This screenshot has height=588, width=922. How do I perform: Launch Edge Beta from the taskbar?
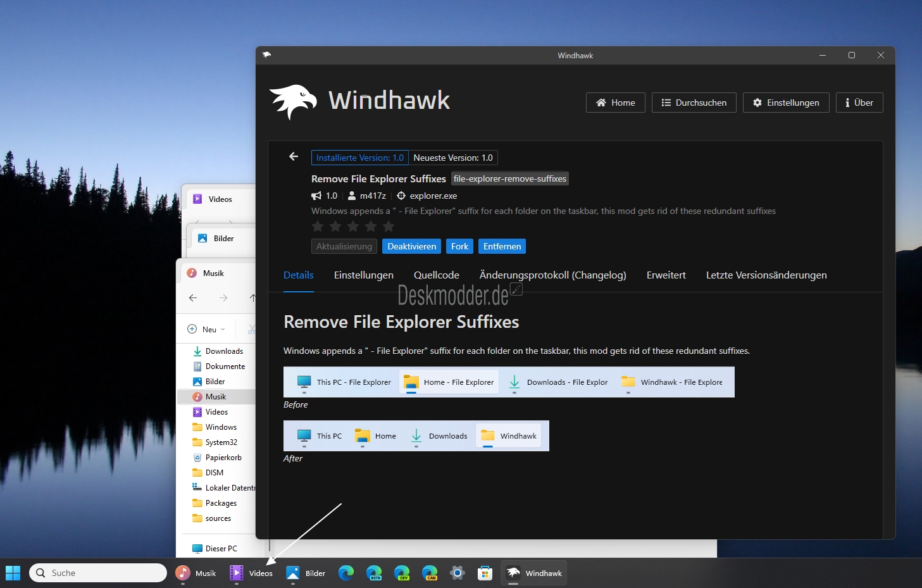pos(374,573)
